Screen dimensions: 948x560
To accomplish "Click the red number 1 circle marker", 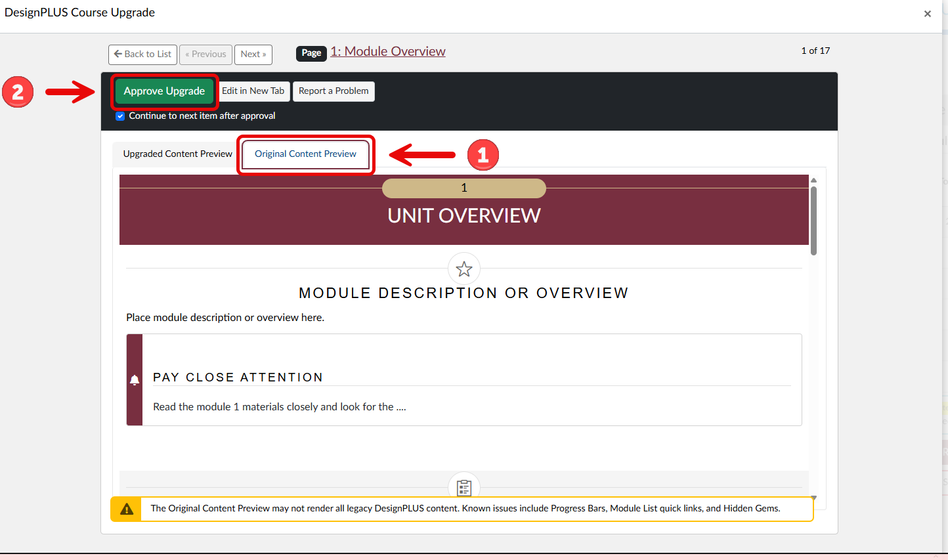I will tap(483, 155).
